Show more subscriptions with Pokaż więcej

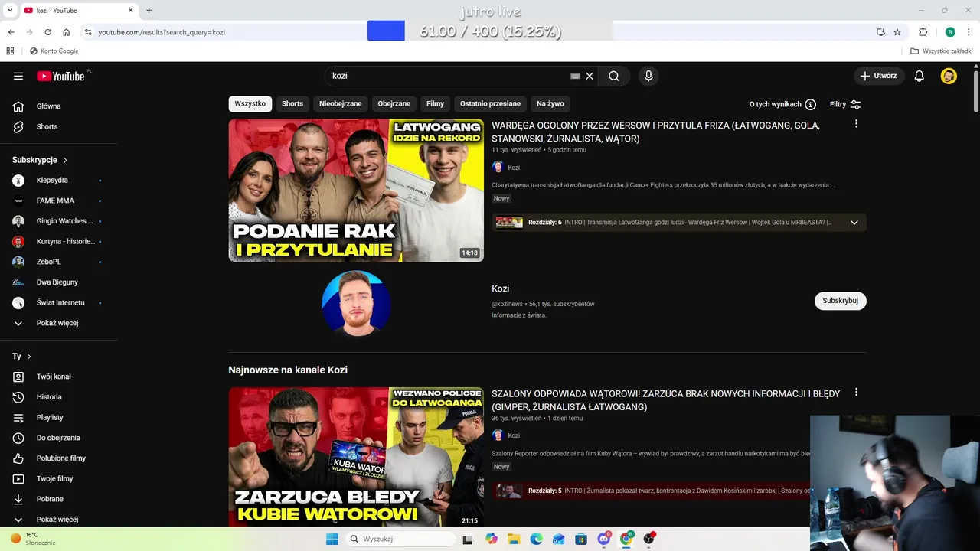coord(59,323)
